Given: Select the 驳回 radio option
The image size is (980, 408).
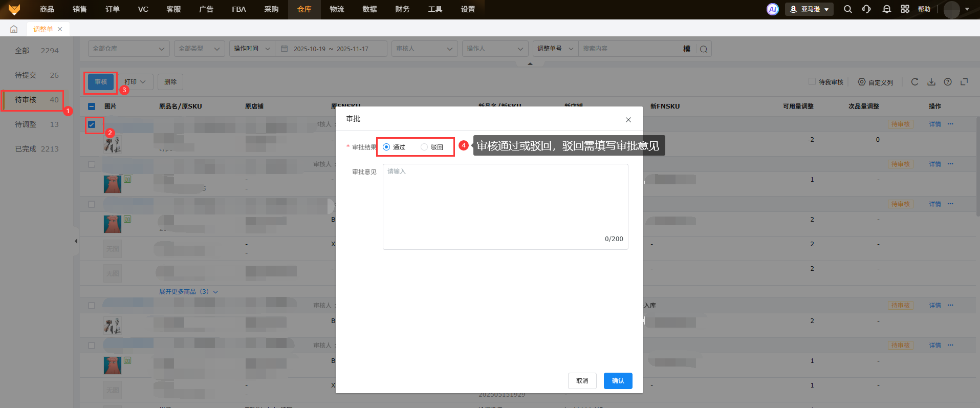Looking at the screenshot, I should point(424,147).
